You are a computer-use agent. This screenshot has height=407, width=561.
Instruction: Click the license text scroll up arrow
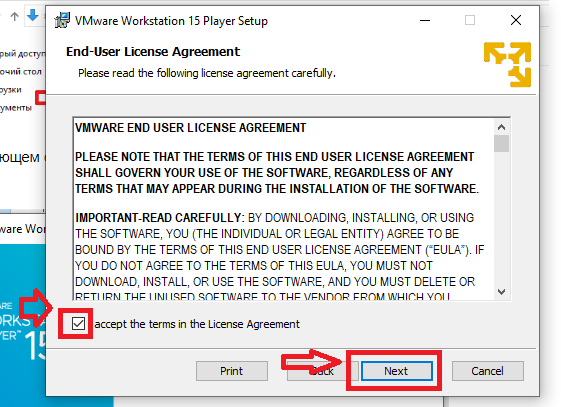click(501, 127)
